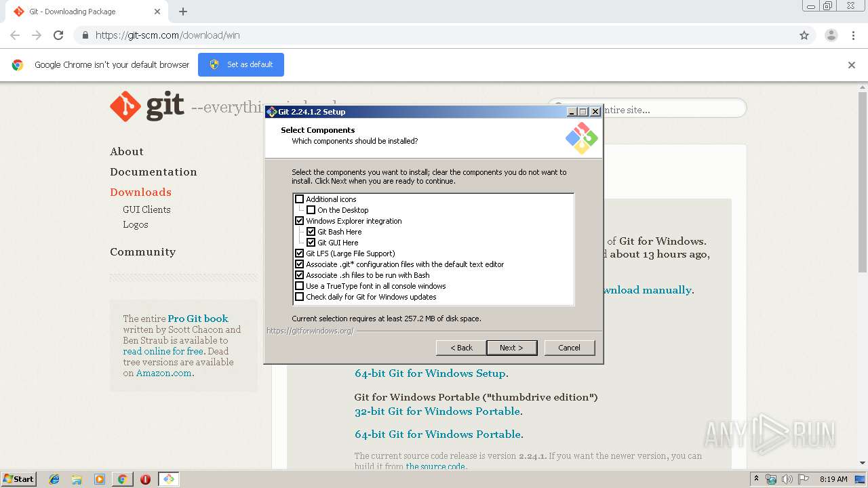Show hidden system tray icons

tap(757, 479)
